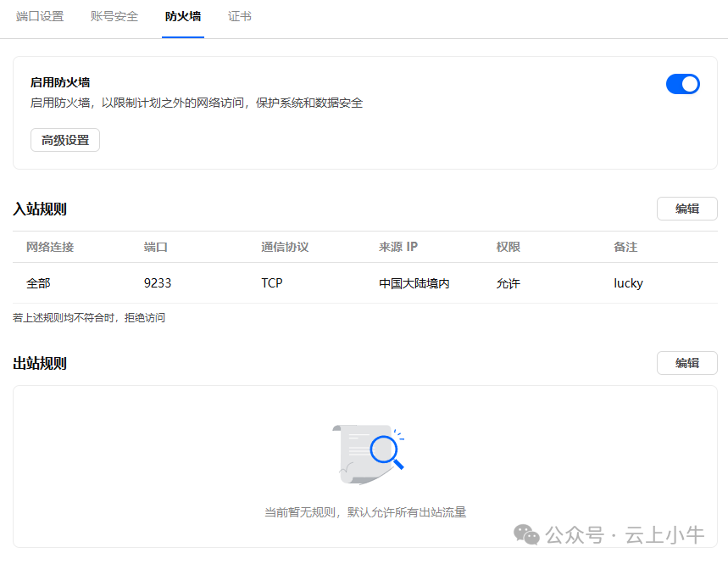Image resolution: width=728 pixels, height=564 pixels.
Task: Click 编辑 button for 入站规则
Action: (686, 209)
